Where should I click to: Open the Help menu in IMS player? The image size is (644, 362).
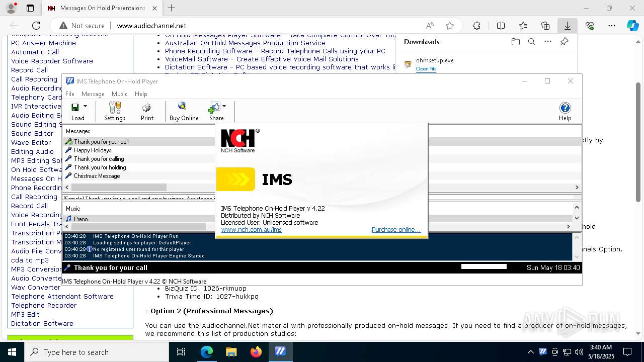coord(141,94)
